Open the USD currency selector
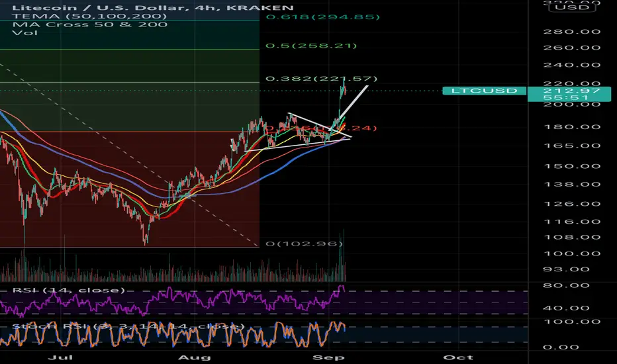Viewport: 617px width, 364px height. 572,7
